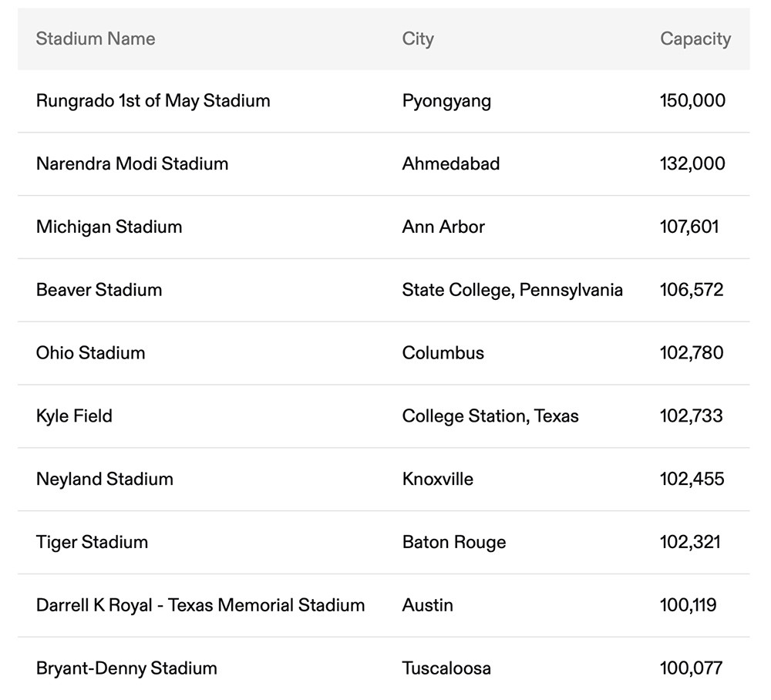The width and height of the screenshot is (771, 700).
Task: Click the Capacity column header
Action: (695, 39)
